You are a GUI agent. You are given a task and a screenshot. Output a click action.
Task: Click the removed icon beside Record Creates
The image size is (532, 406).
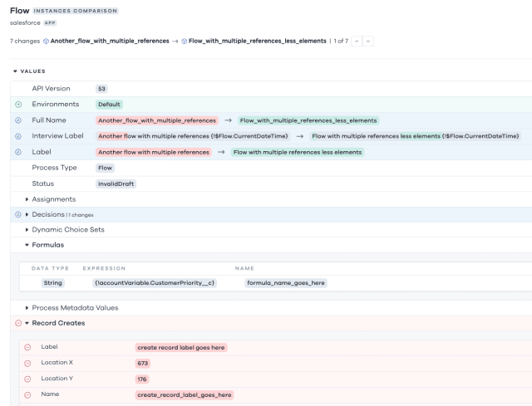18,323
